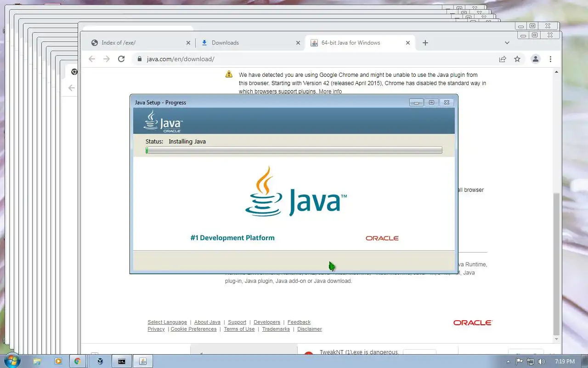The height and width of the screenshot is (368, 588).
Task: Open Windows Media Player from taskbar
Action: [x=58, y=362]
